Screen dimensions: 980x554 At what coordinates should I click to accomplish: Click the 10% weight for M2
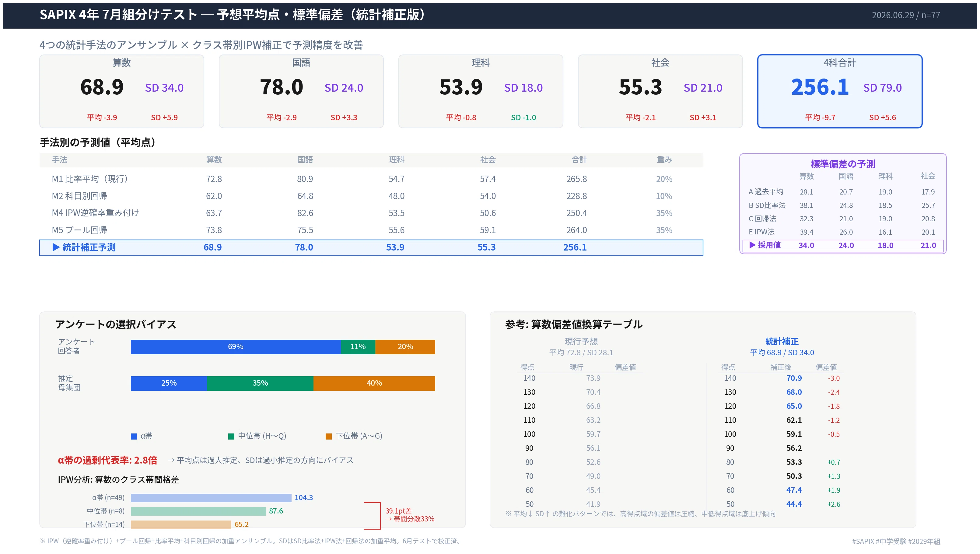pos(664,196)
